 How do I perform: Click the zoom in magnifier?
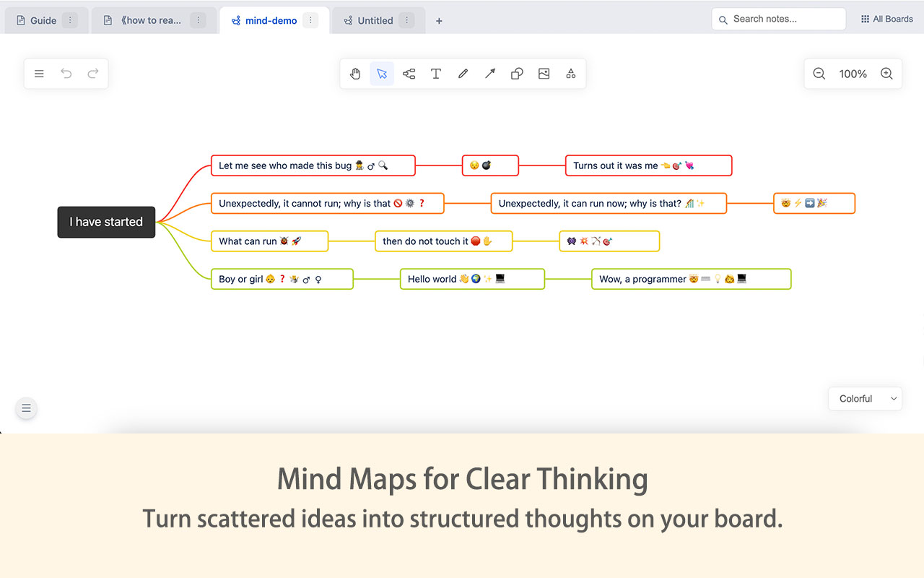click(x=887, y=74)
